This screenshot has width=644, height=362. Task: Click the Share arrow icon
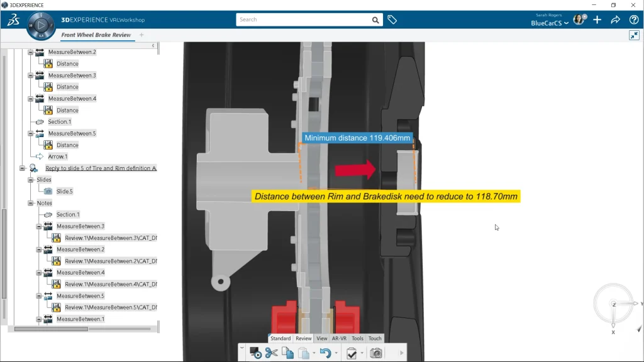[616, 20]
